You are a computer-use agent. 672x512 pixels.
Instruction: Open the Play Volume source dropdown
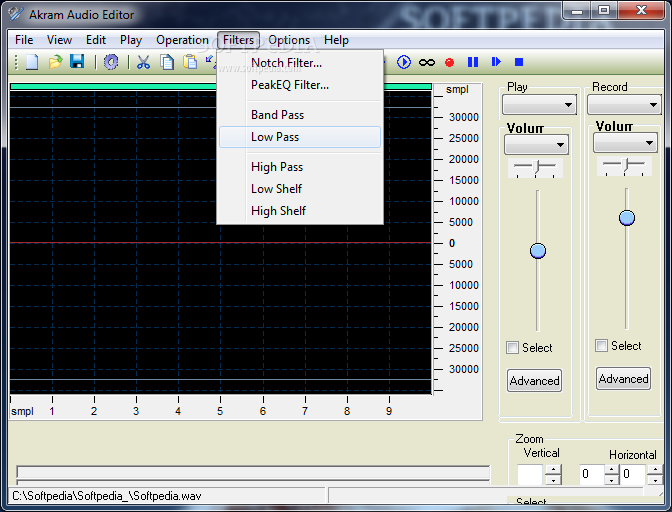click(x=537, y=145)
